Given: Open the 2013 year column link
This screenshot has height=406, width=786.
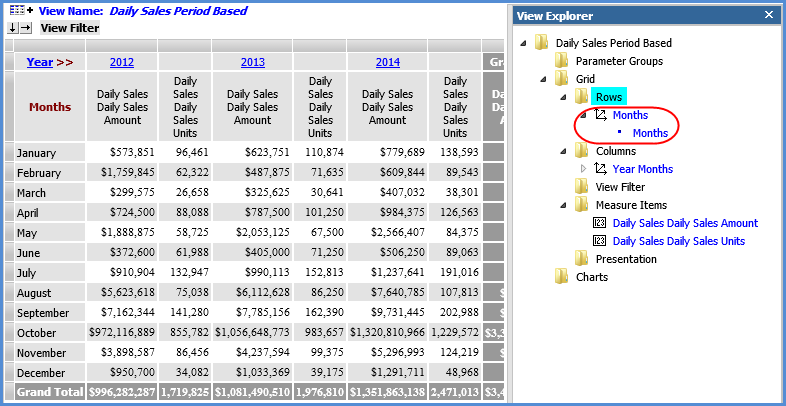Looking at the screenshot, I should [253, 62].
